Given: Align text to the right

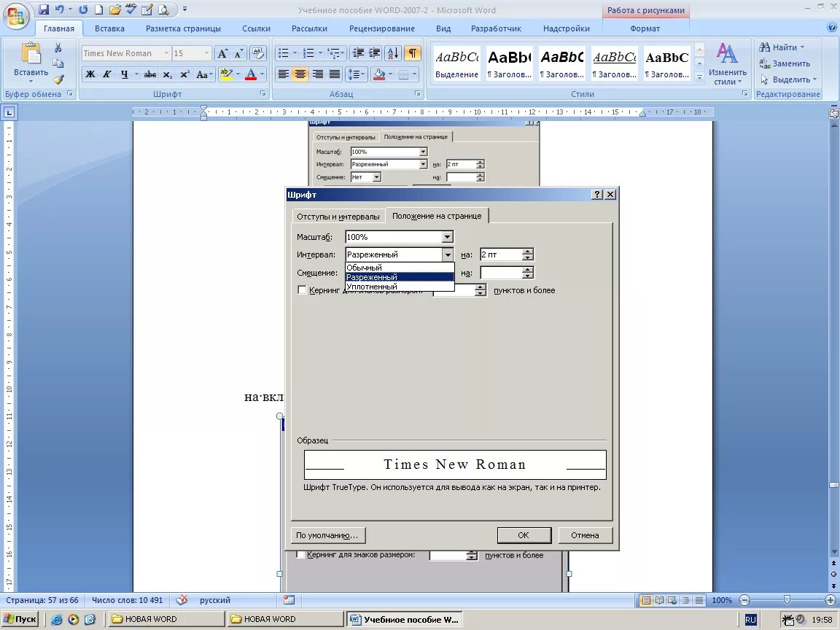Looking at the screenshot, I should point(318,74).
